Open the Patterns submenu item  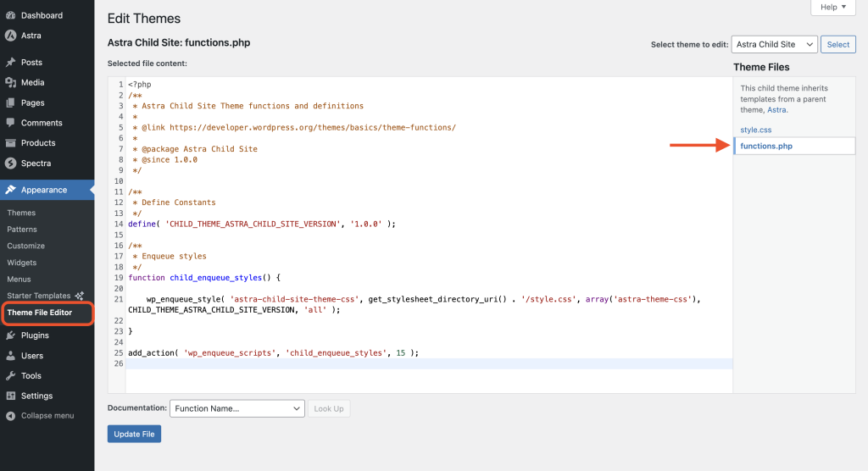click(21, 229)
